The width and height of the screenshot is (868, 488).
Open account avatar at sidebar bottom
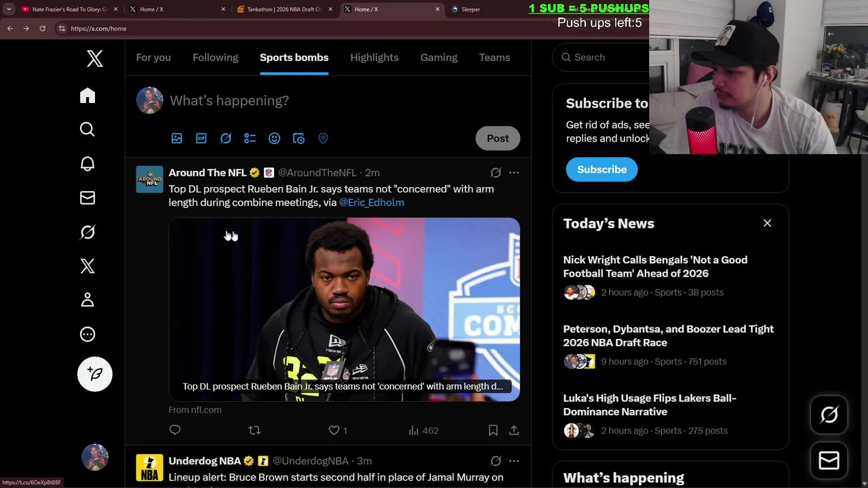(x=95, y=457)
